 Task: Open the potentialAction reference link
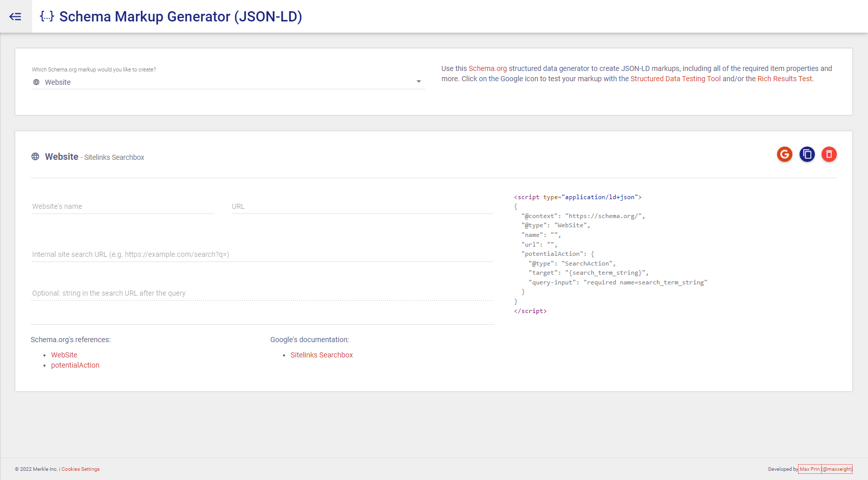[75, 365]
